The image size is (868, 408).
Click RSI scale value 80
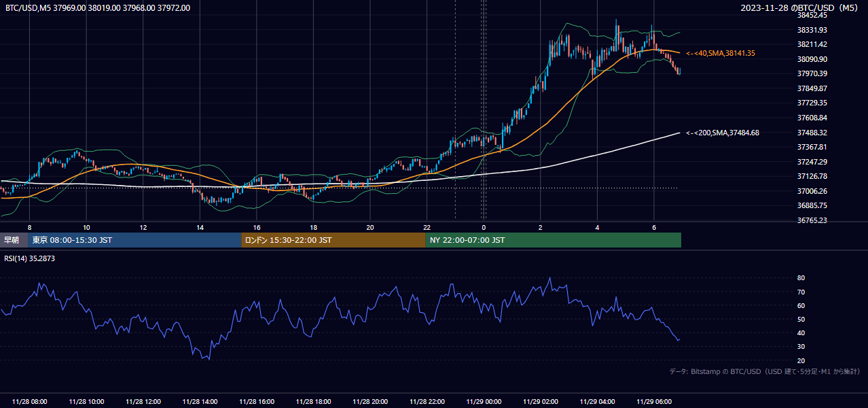[x=801, y=278]
